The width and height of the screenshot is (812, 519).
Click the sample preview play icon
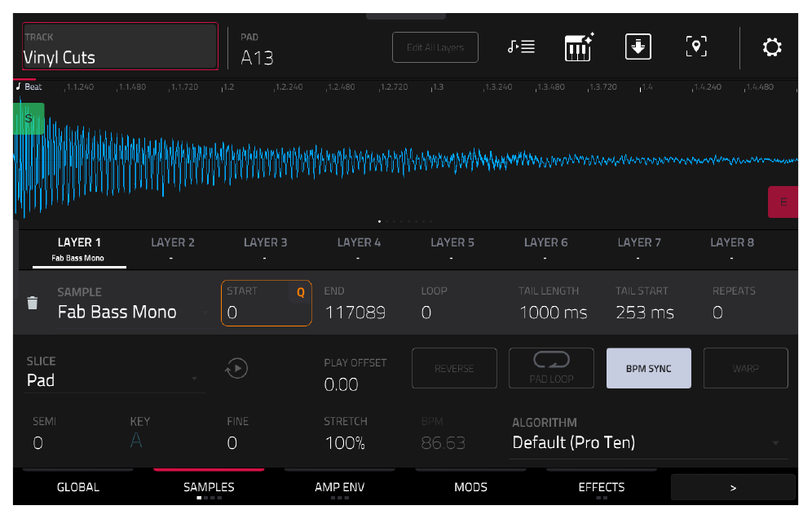coord(236,369)
